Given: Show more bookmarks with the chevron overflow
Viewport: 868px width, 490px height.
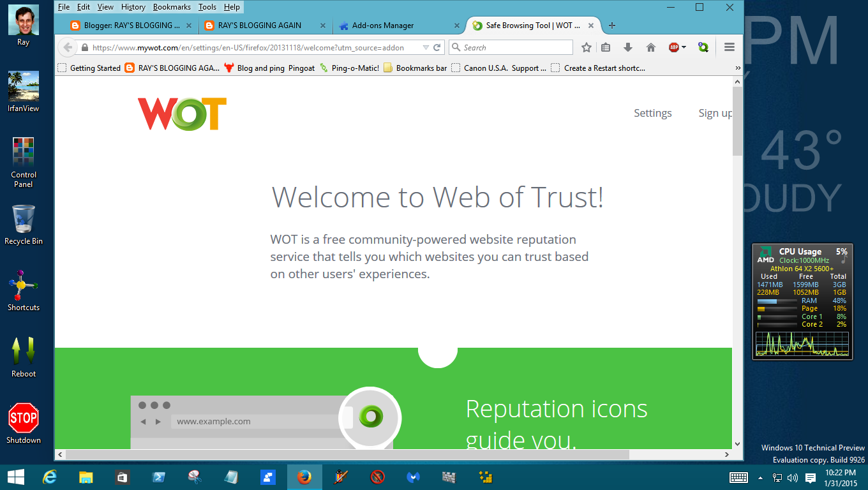Looking at the screenshot, I should click(x=738, y=68).
